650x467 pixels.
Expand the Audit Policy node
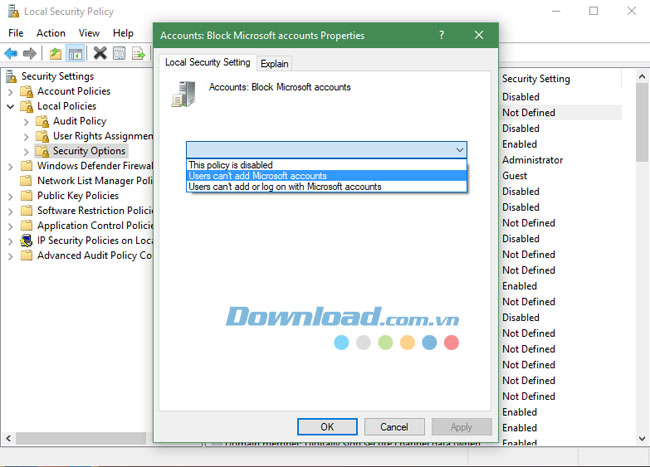point(26,122)
